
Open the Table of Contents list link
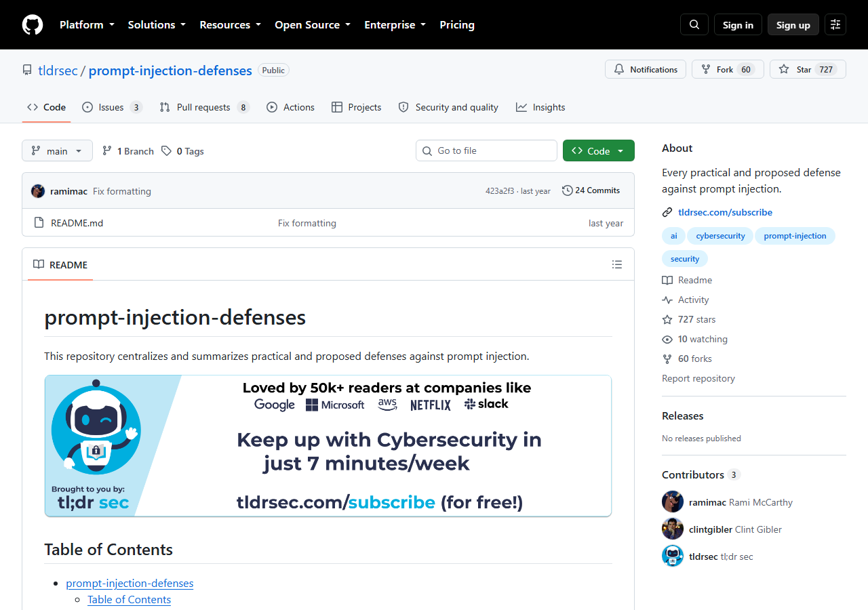click(x=129, y=599)
